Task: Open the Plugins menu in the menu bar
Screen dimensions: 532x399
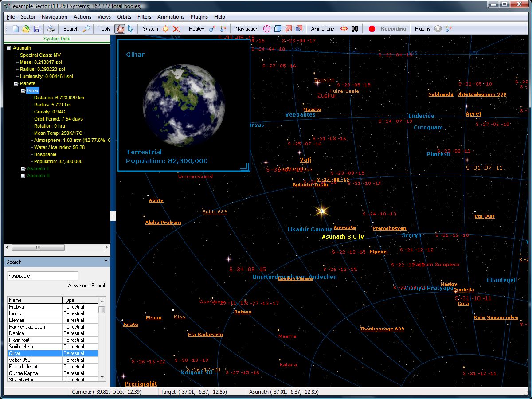Action: coord(199,17)
